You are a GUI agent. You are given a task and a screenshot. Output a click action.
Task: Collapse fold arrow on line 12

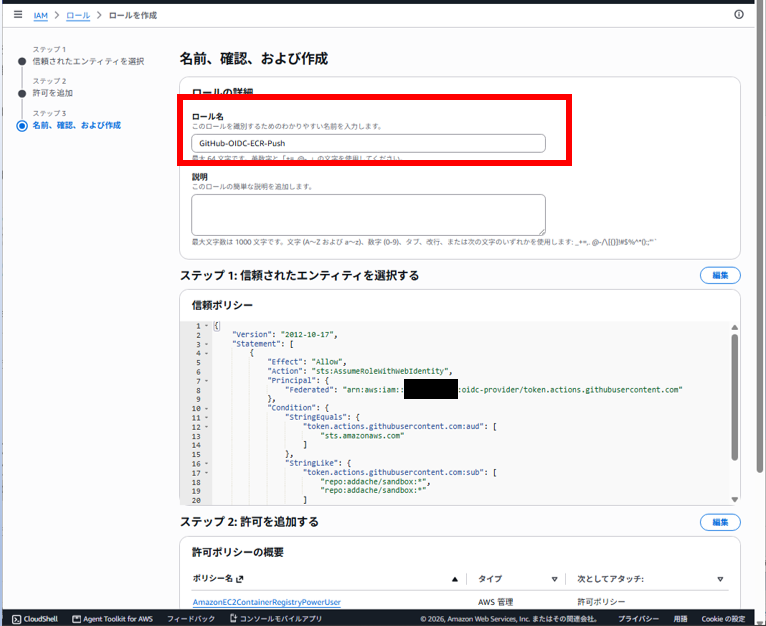click(207, 427)
